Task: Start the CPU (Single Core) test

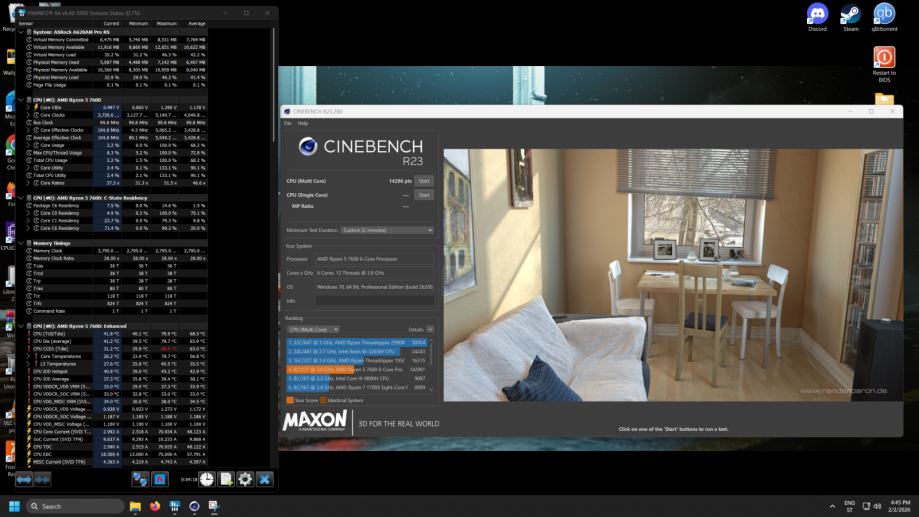Action: pyautogui.click(x=424, y=195)
